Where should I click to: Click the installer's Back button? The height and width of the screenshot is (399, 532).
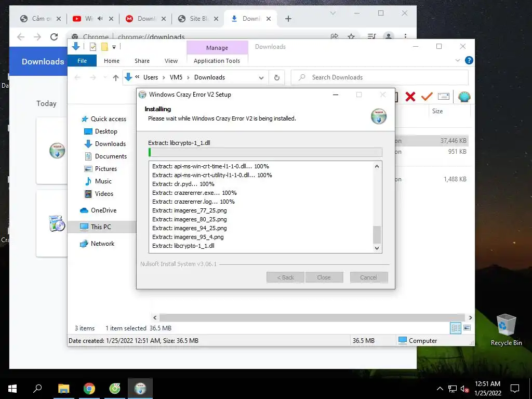click(285, 277)
